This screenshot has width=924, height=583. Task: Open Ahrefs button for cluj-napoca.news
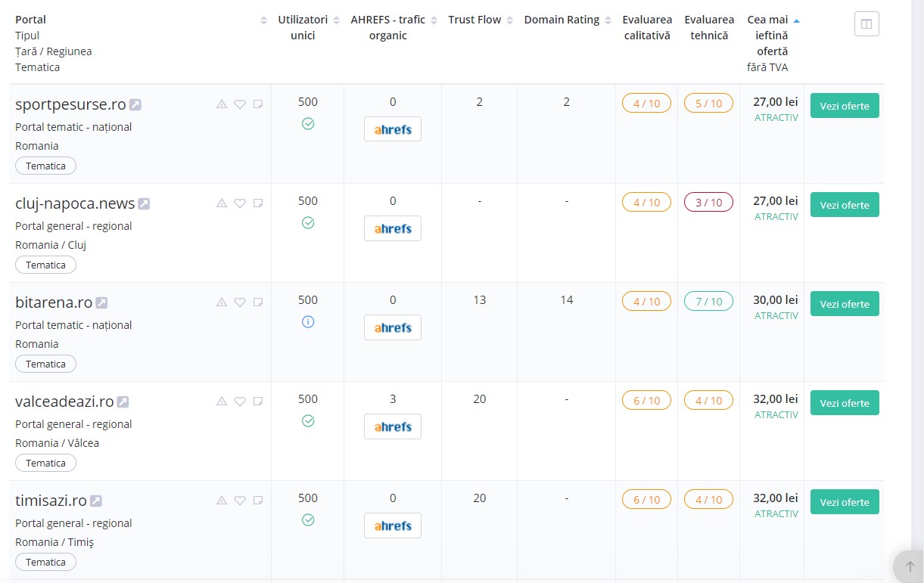(x=393, y=228)
